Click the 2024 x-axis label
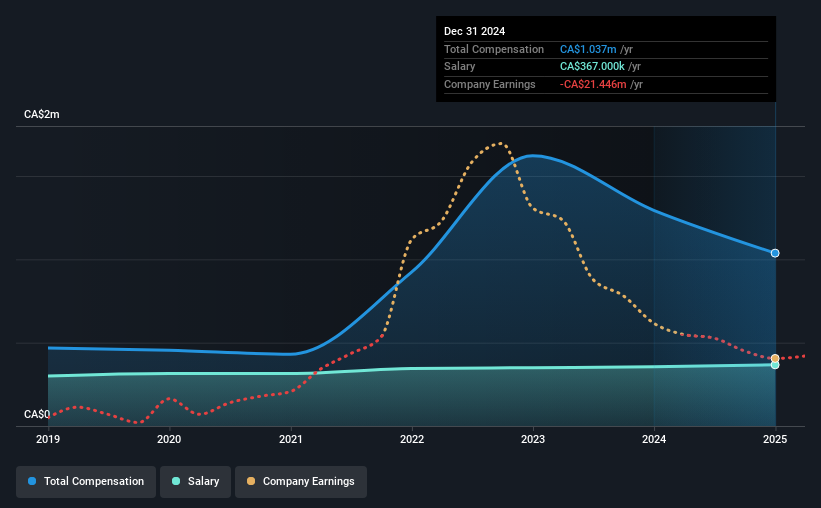The image size is (821, 508). click(654, 439)
